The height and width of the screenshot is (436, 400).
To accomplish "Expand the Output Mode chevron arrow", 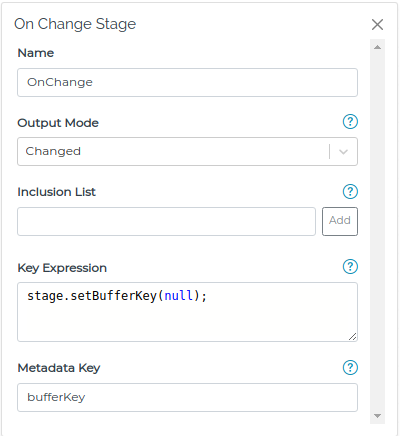I will pyautogui.click(x=343, y=152).
